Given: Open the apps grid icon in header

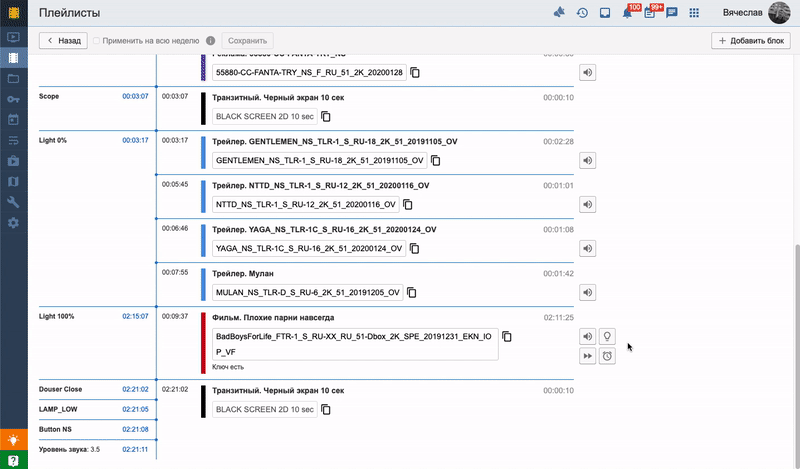Looking at the screenshot, I should click(x=694, y=13).
